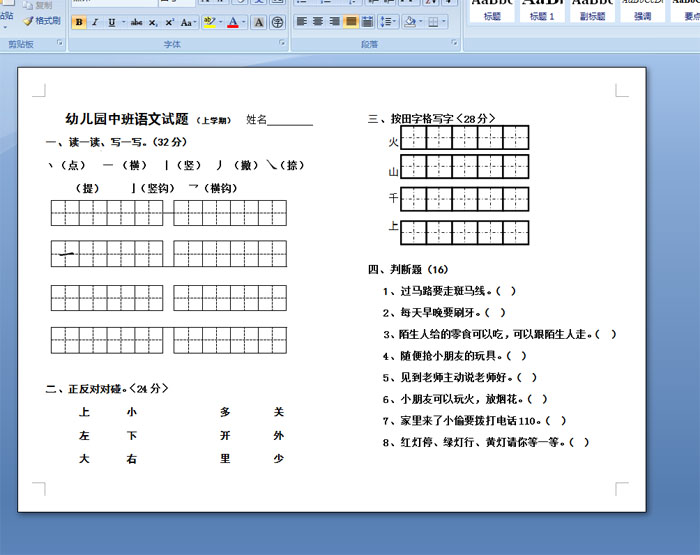Viewport: 700px width, 555px height.
Task: Align text left
Action: [302, 21]
